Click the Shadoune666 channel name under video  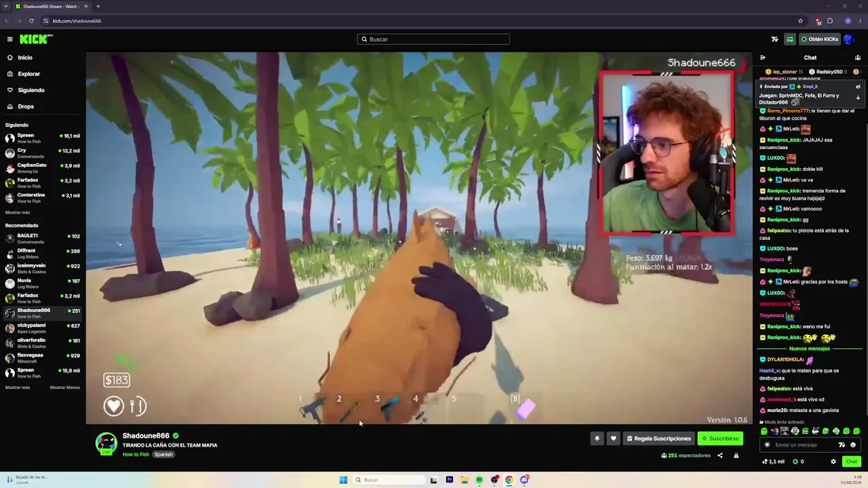[x=146, y=436]
